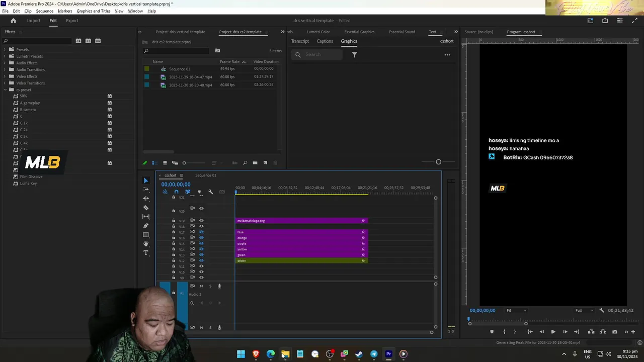Image resolution: width=644 pixels, height=362 pixels.
Task: Expand the Presets folder in Effects
Action: (x=5, y=49)
